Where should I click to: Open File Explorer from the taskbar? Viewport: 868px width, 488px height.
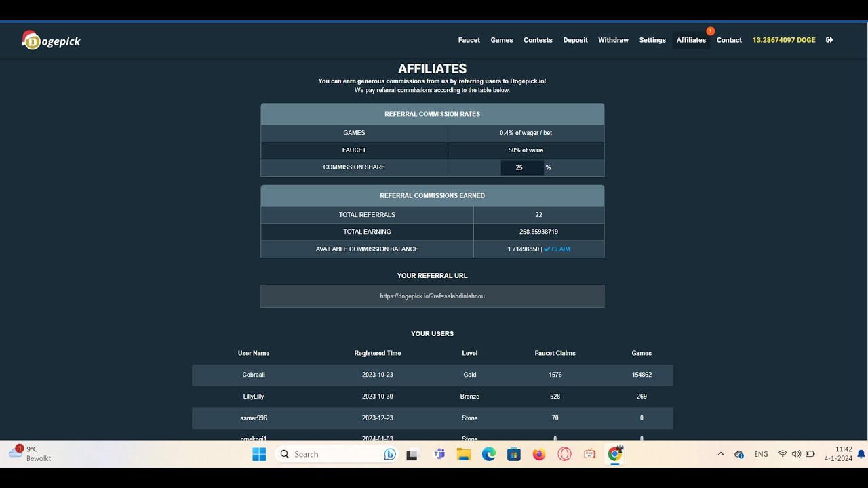click(x=464, y=454)
